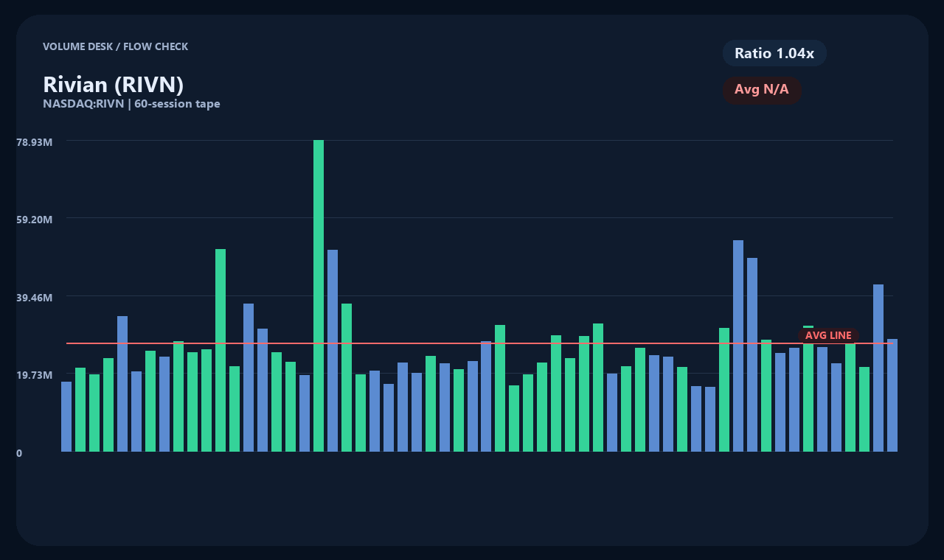Viewport: 944px width, 560px height.
Task: Select the NASDAQ:RIVN 60-session tape subtitle
Action: [x=131, y=104]
